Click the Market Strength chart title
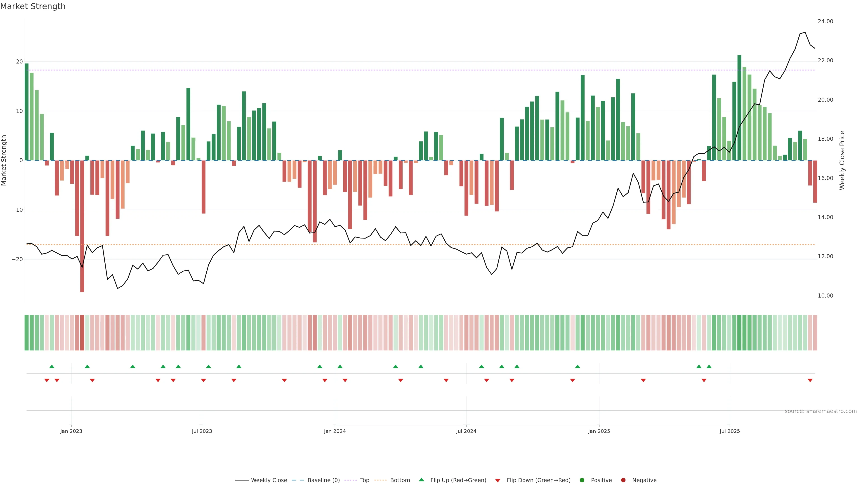This screenshot has width=868, height=488. (x=33, y=6)
